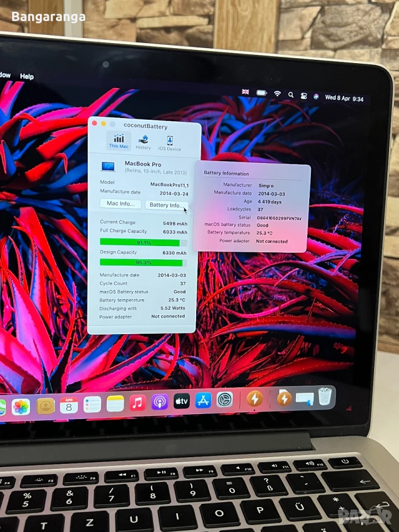Viewport: 399px width, 532px height.
Task: Click the manufacturer value Simplo in popover
Action: pyautogui.click(x=266, y=186)
